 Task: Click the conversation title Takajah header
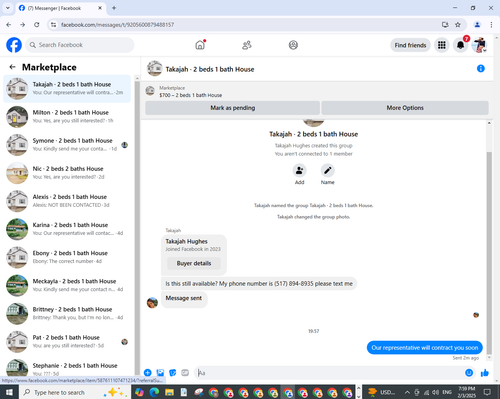pyautogui.click(x=210, y=69)
